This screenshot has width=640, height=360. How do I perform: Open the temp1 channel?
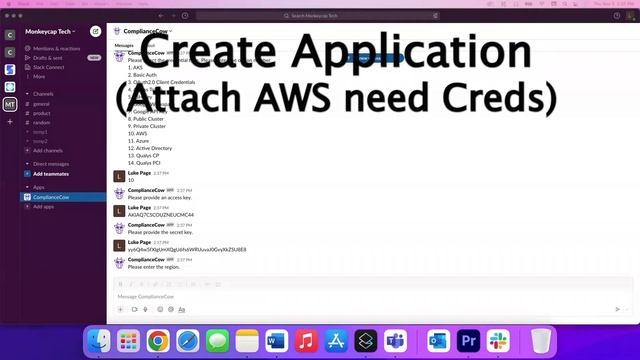(40, 132)
